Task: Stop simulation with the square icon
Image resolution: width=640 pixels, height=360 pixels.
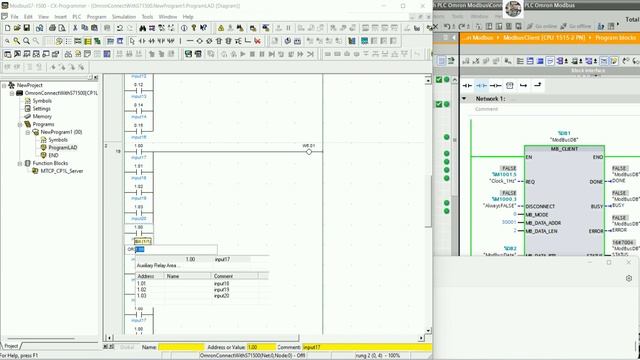Action: pos(253,54)
